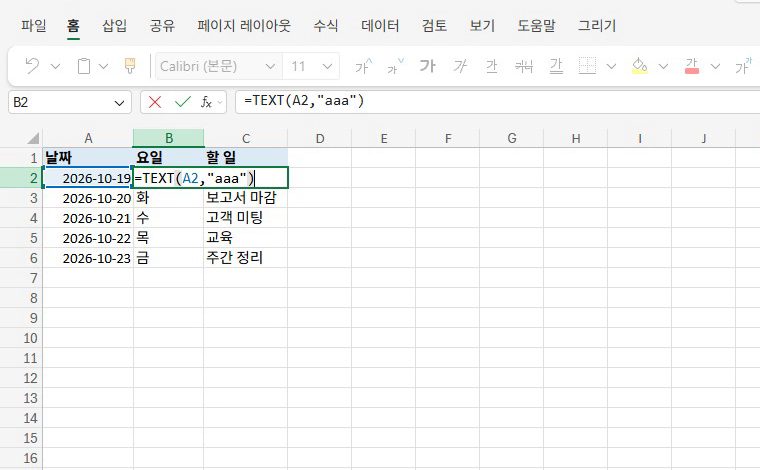The height and width of the screenshot is (470, 760).
Task: Select cell with date 2026-10-20
Action: (x=88, y=198)
